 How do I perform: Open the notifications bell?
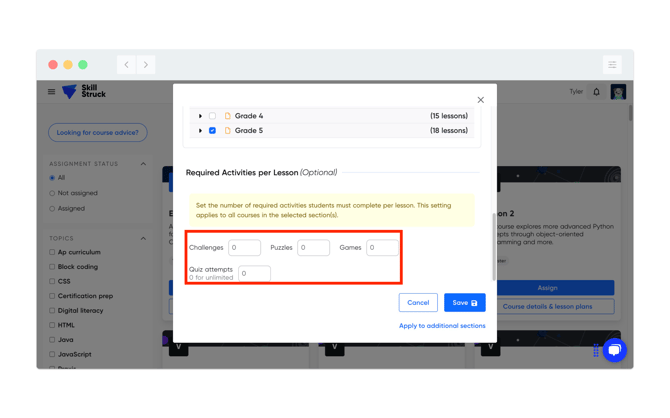pos(597,92)
